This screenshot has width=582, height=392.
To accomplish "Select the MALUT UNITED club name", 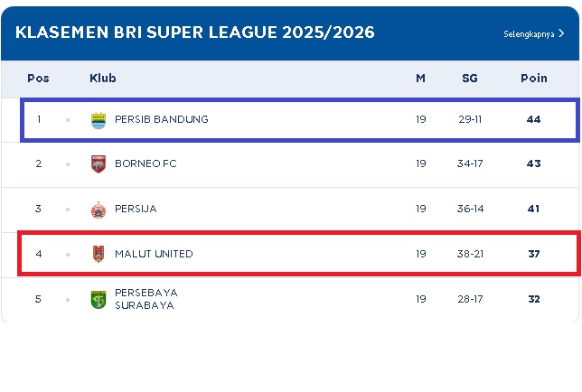I will (154, 254).
